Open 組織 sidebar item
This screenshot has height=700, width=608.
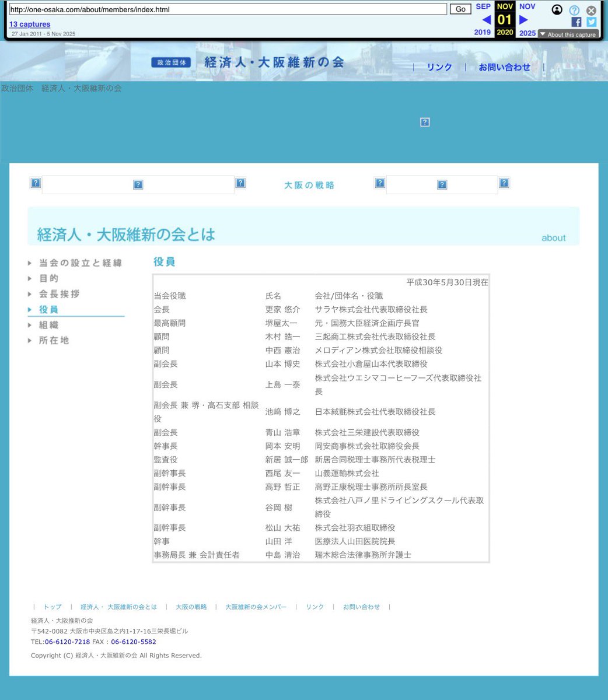(x=49, y=325)
